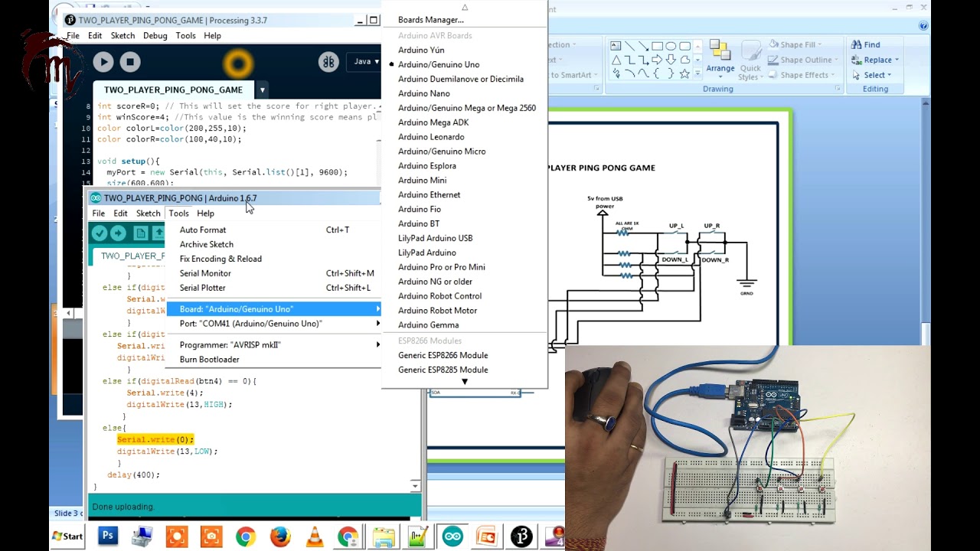The image size is (980, 551).
Task: Select the Arduino Yún board
Action: click(465, 50)
